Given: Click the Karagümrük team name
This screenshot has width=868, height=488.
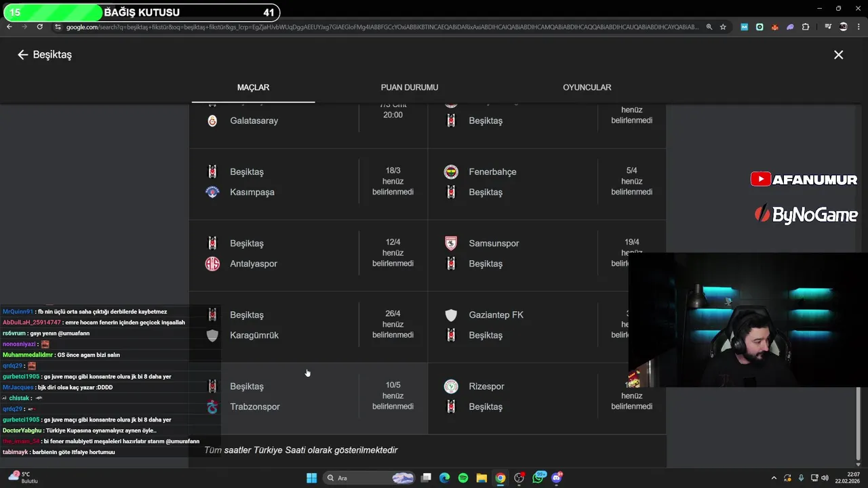Looking at the screenshot, I should click(x=254, y=335).
